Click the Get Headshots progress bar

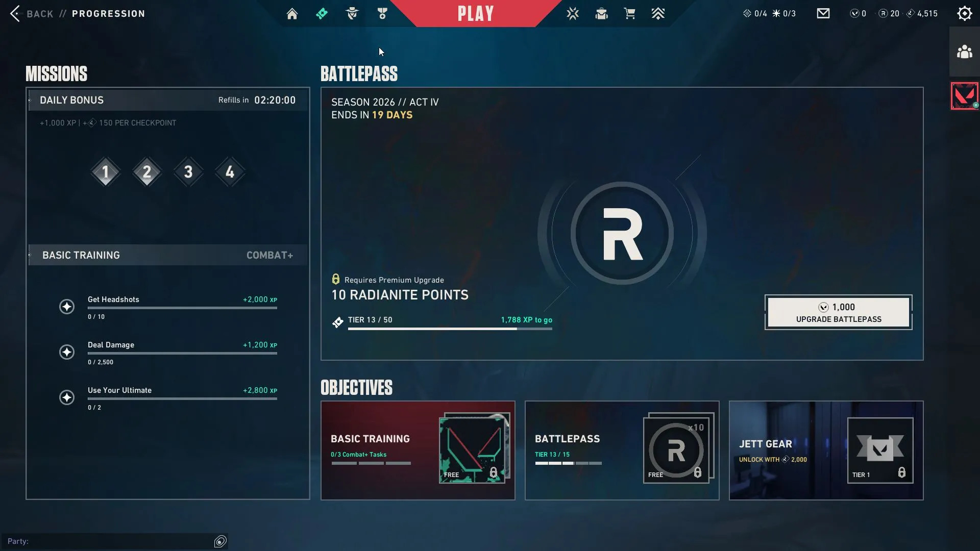point(182,308)
